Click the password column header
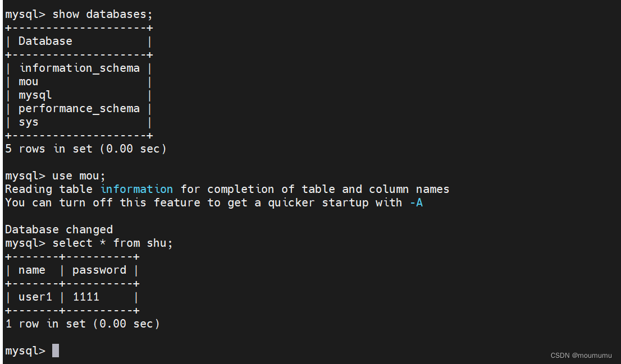Viewport: 621px width, 364px height. (99, 270)
